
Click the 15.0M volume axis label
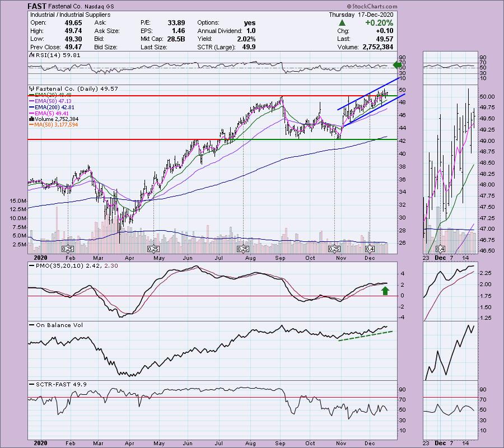coord(18,201)
